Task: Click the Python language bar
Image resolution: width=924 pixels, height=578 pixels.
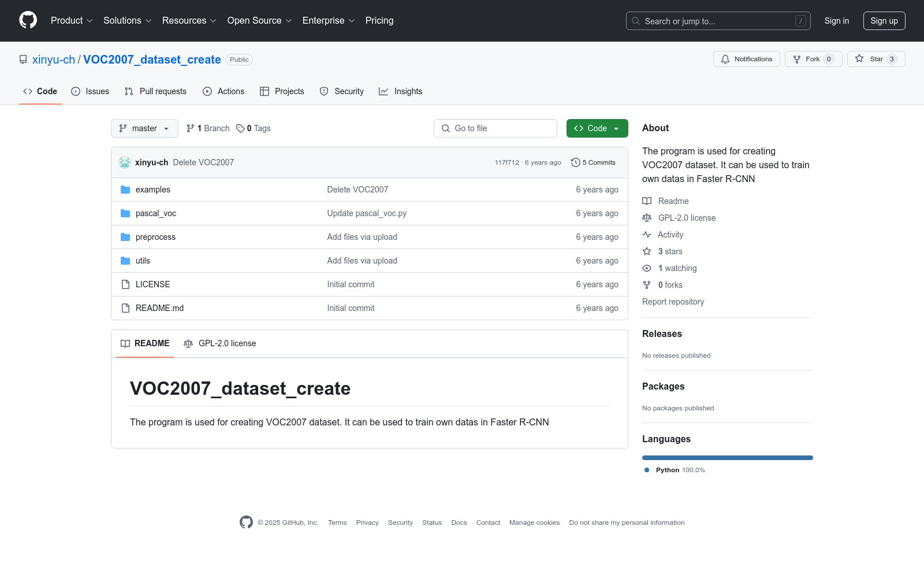Action: pyautogui.click(x=728, y=458)
